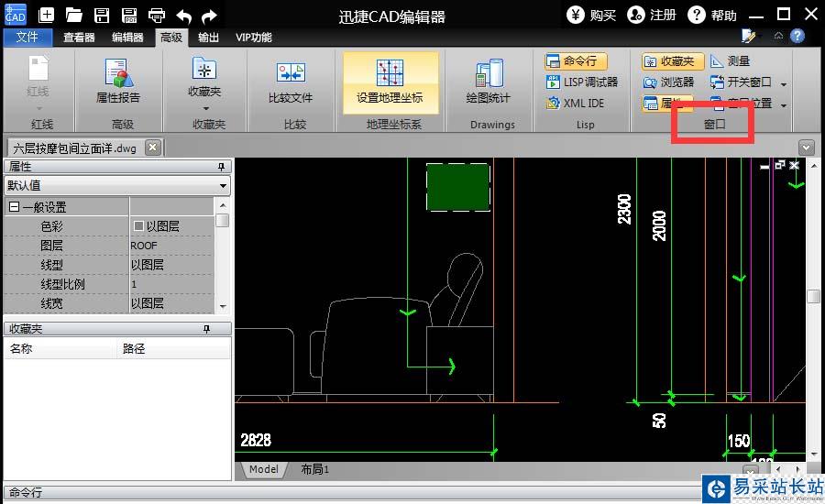Screen dimensions: 825x504
Task: Select the 六层按摩包间立面详.dwg document tab
Action: point(74,148)
